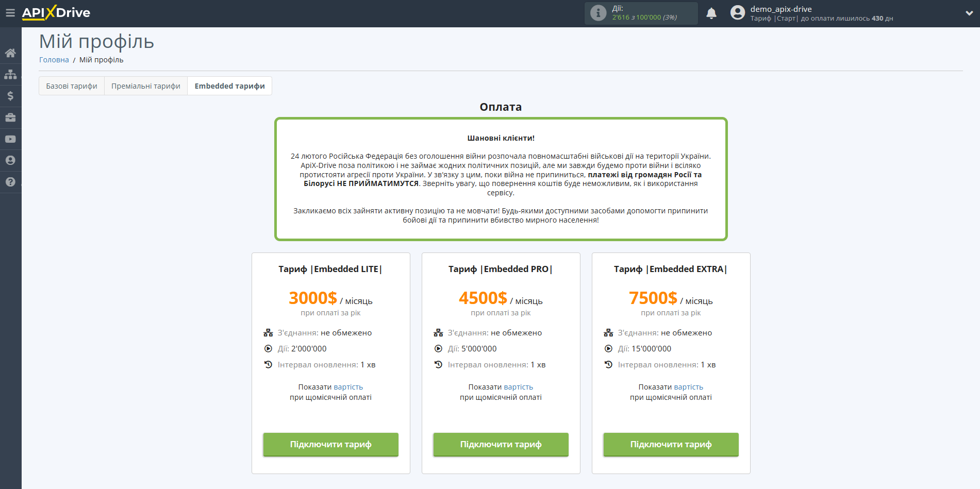
Task: Click Дії: 2'000'000 text
Action: (302, 349)
